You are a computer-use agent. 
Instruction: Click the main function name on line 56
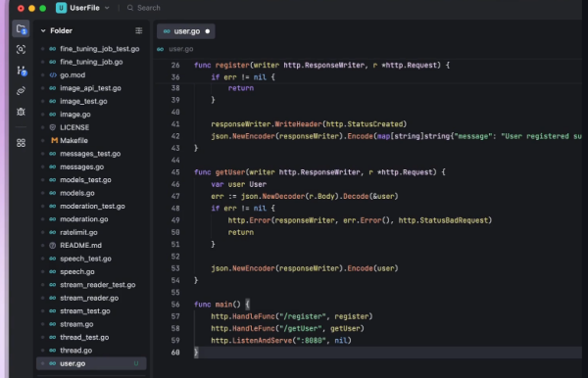tap(223, 305)
